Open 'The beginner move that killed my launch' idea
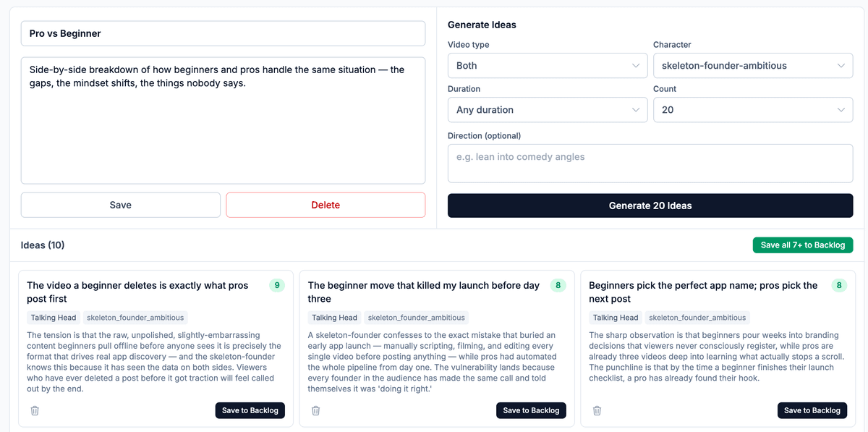The height and width of the screenshot is (432, 868). 424,292
